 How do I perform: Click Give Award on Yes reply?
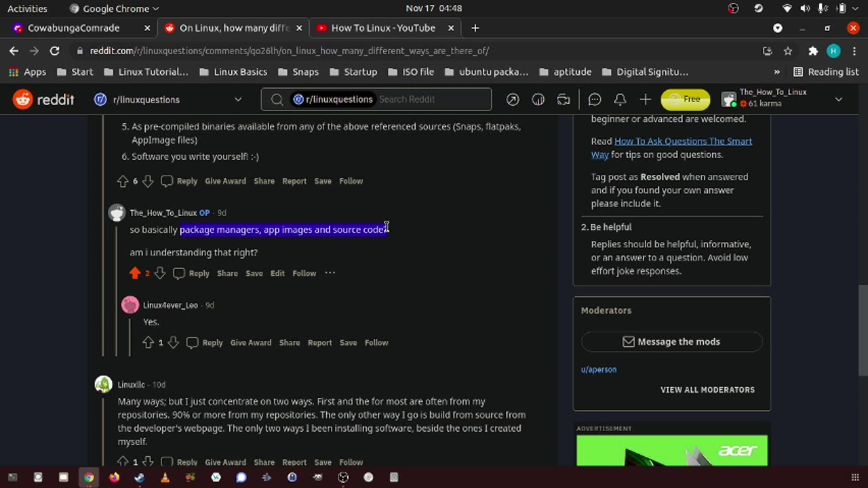pyautogui.click(x=251, y=343)
